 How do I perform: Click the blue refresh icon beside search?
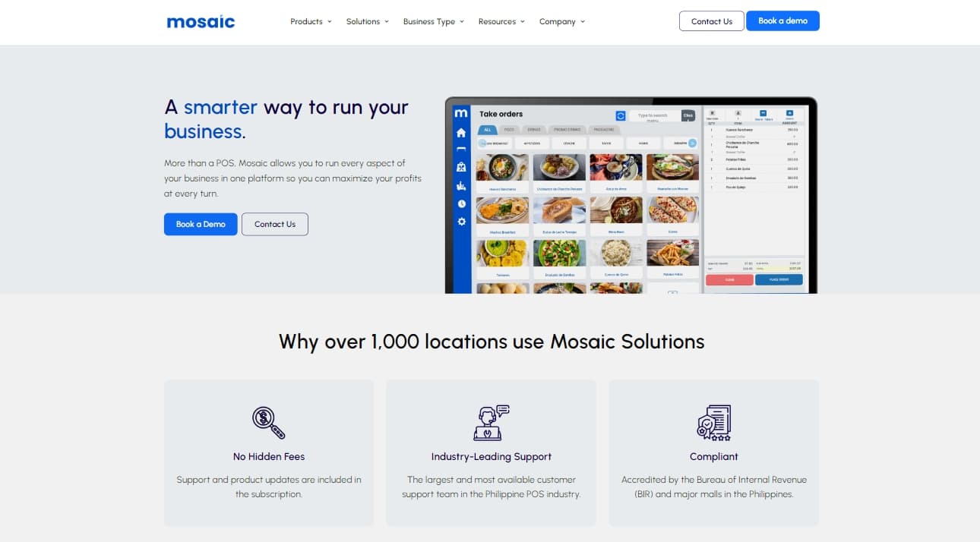click(x=621, y=115)
